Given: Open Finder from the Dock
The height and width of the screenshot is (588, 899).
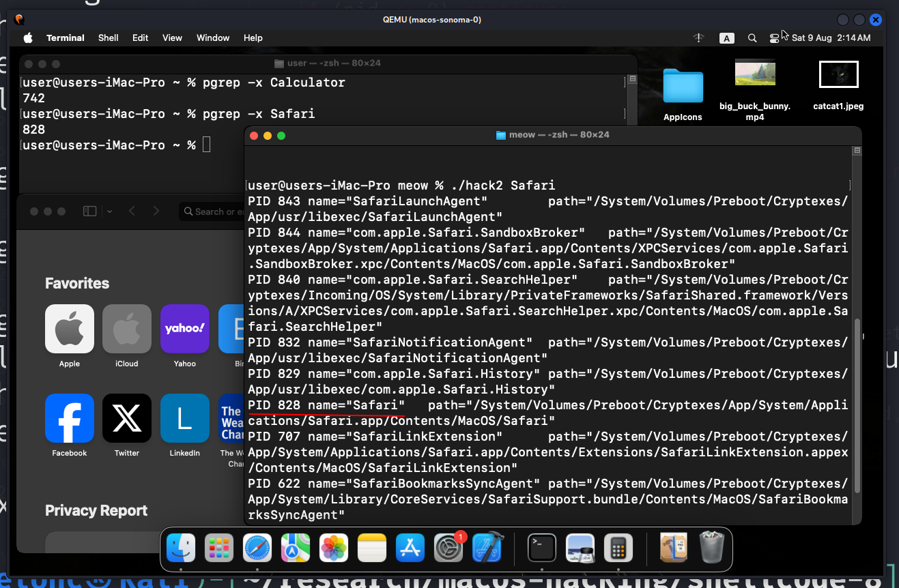Looking at the screenshot, I should click(x=182, y=548).
